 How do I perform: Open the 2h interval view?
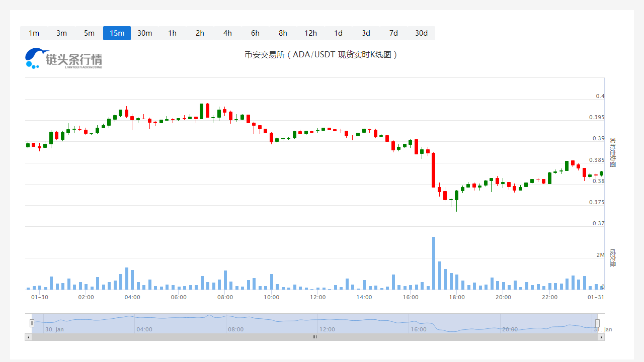(200, 33)
